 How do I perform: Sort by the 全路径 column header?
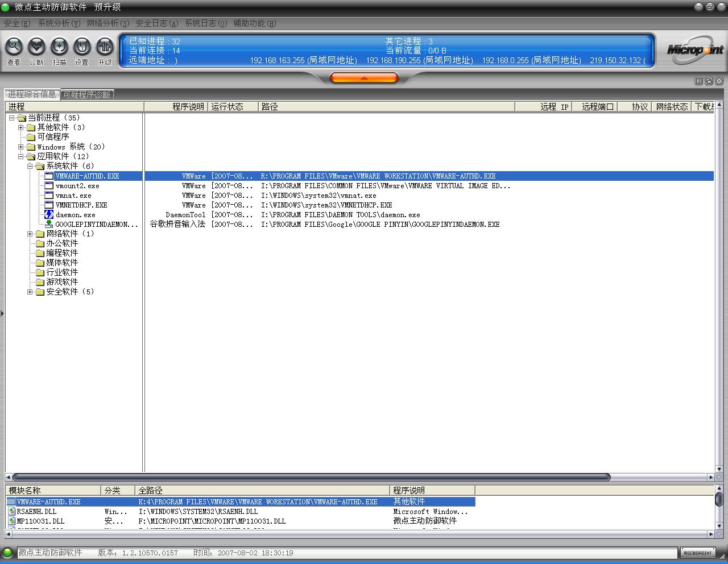(263, 491)
